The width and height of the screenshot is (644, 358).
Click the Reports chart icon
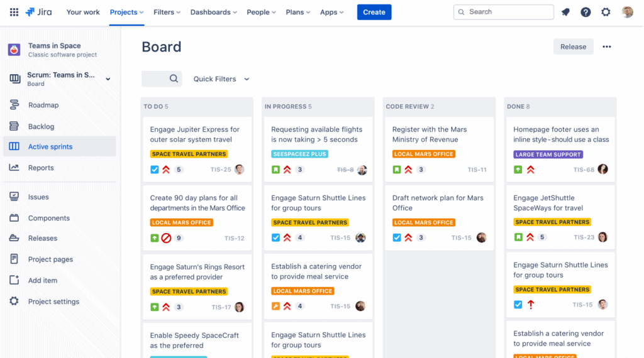coord(14,167)
